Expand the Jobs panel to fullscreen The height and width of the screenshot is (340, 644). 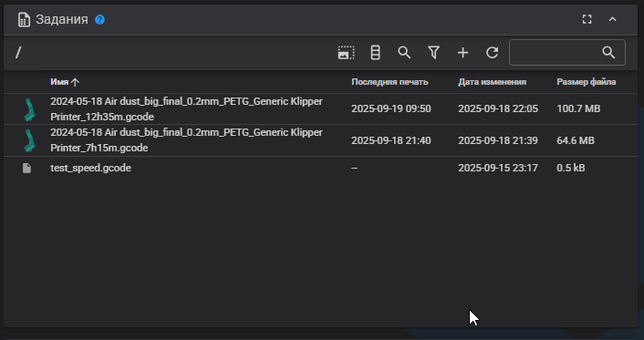pos(587,19)
